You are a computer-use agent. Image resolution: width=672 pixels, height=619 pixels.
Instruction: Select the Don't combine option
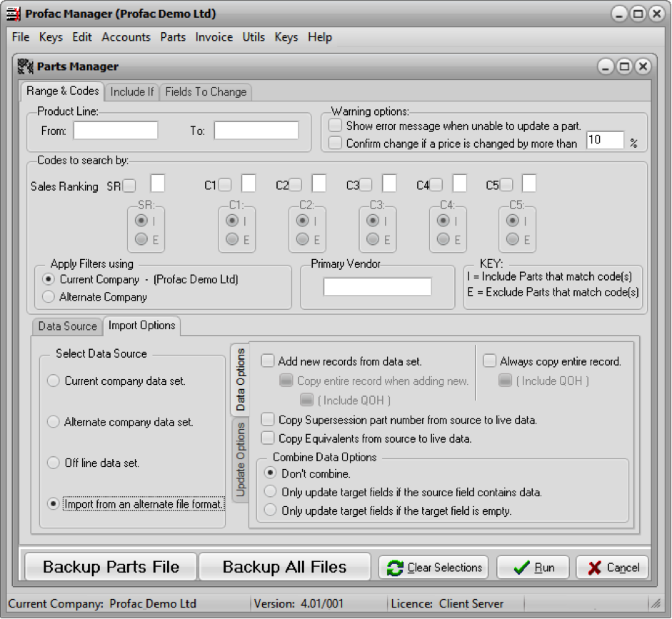pyautogui.click(x=270, y=473)
